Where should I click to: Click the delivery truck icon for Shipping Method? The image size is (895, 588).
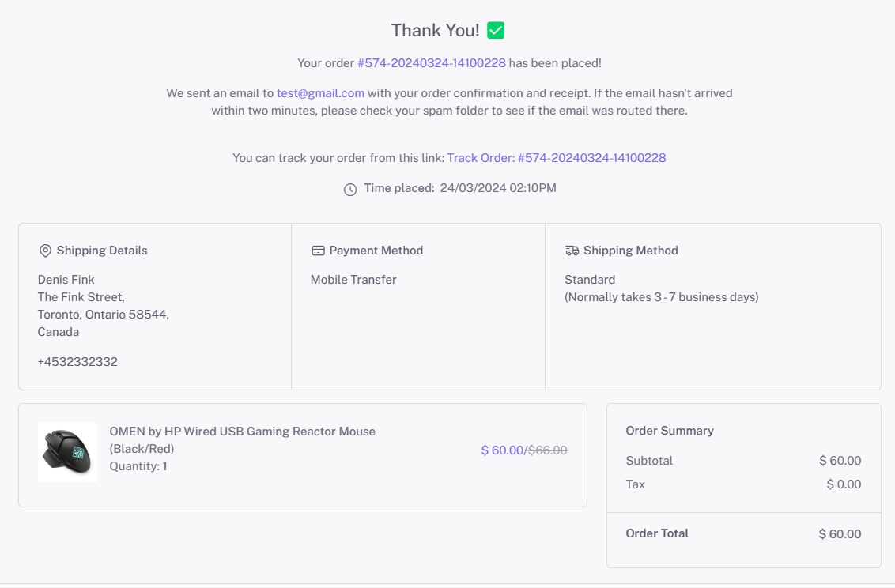[572, 251]
